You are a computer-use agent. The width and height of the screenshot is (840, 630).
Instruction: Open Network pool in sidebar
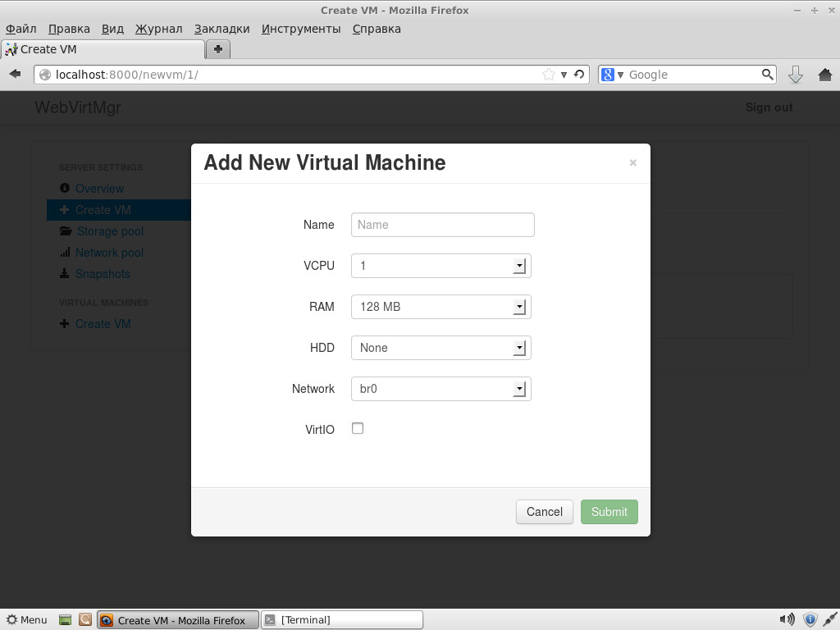pyautogui.click(x=109, y=253)
